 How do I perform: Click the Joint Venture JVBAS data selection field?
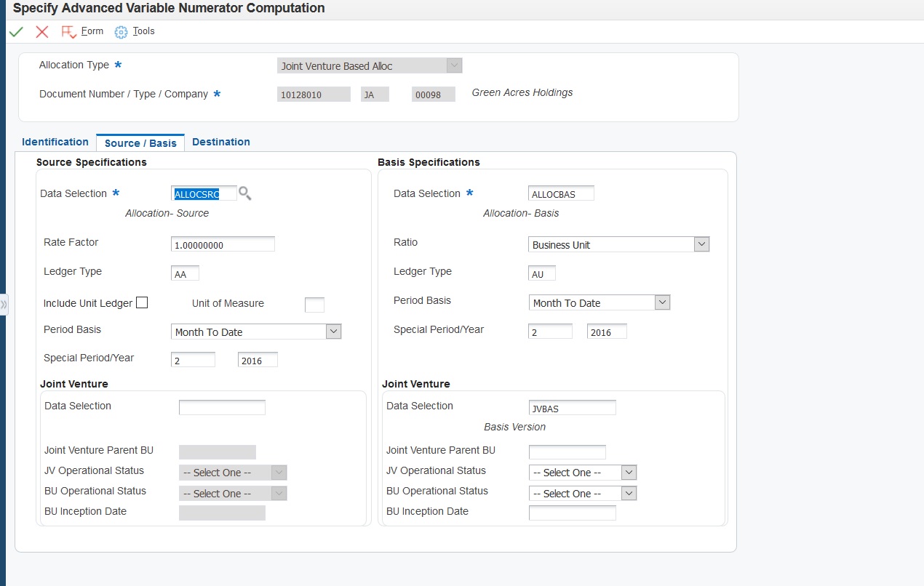tap(572, 408)
